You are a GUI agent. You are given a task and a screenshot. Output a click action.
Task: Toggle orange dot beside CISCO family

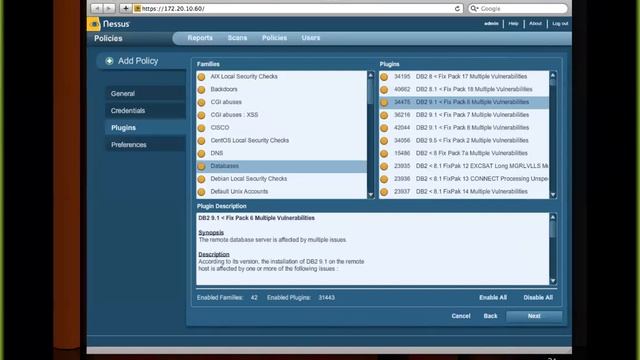[201, 128]
